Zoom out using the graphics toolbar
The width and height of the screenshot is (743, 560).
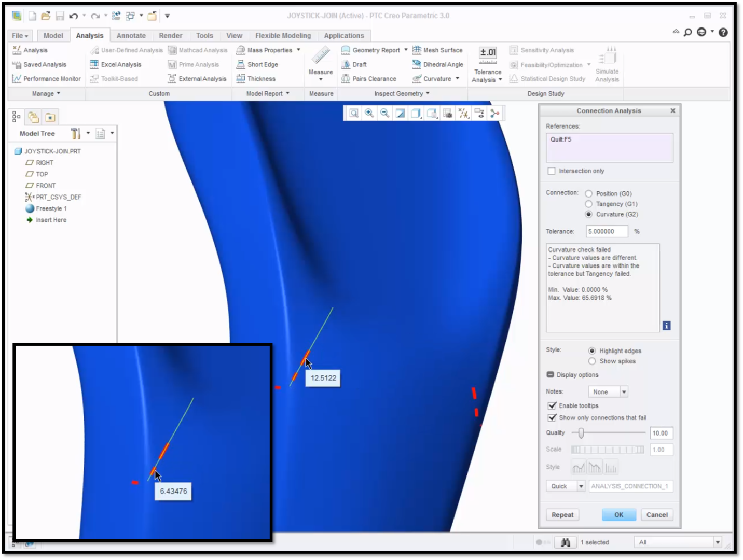click(x=385, y=113)
